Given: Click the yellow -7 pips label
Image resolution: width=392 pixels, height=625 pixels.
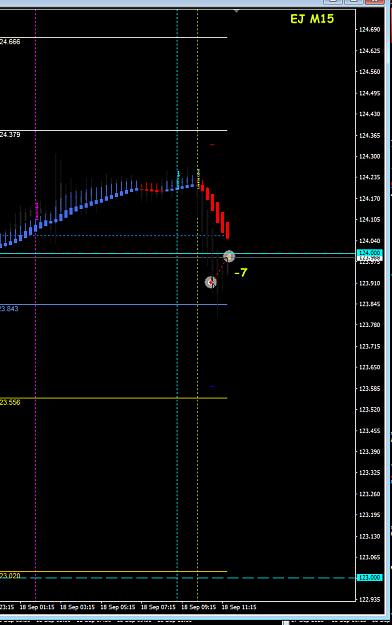Looking at the screenshot, I should [x=241, y=273].
